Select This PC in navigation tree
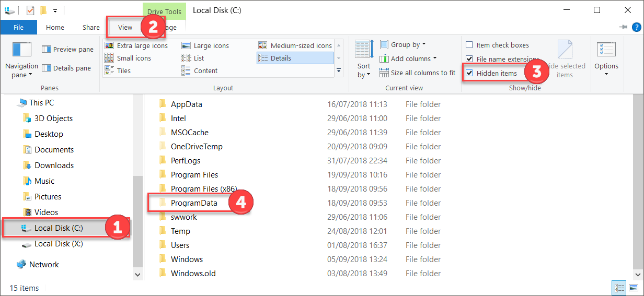 point(36,103)
